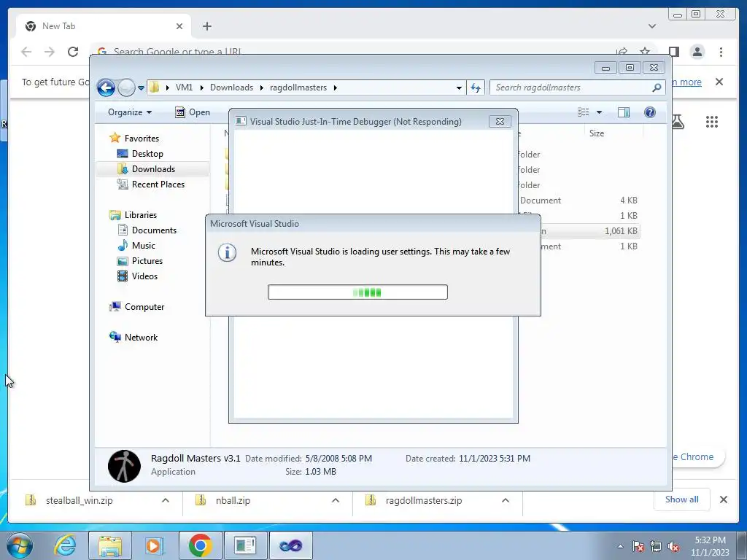
Task: Toggle Chrome side panel icon
Action: tap(673, 52)
